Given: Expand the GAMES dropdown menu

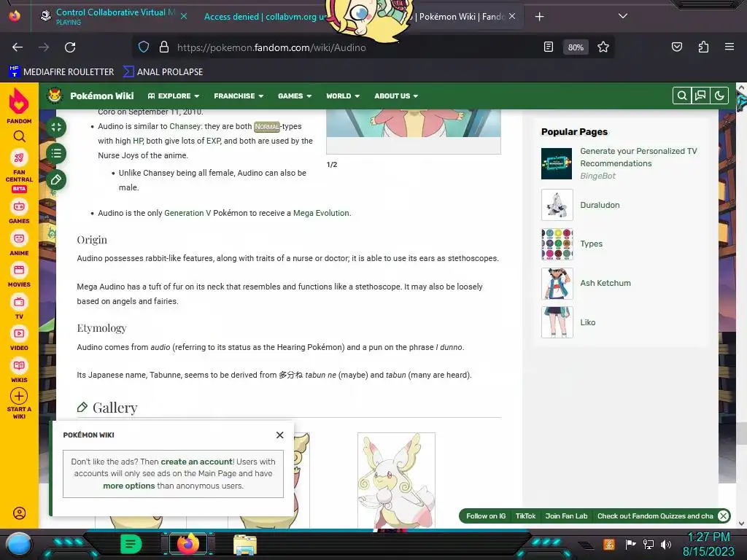Looking at the screenshot, I should 295,96.
